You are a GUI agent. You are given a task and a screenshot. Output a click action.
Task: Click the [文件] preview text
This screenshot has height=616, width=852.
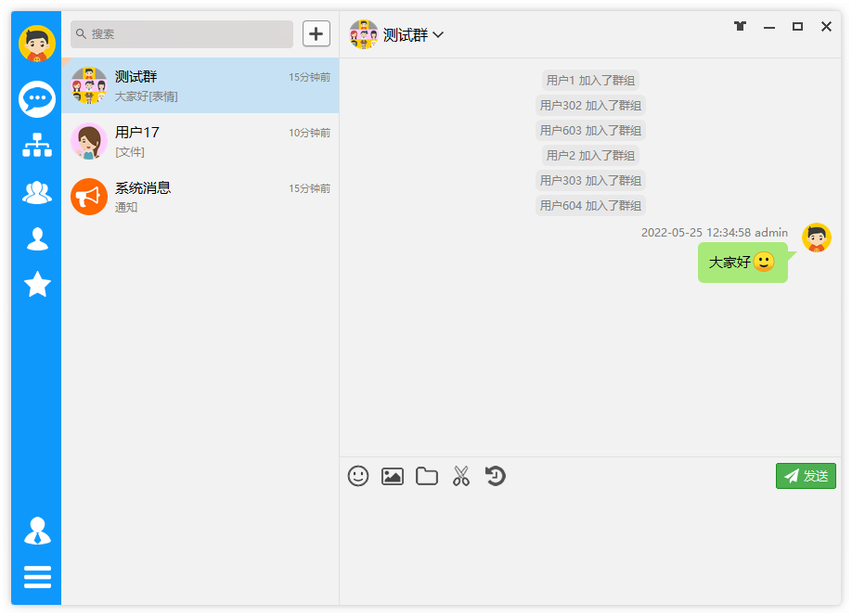[x=130, y=152]
